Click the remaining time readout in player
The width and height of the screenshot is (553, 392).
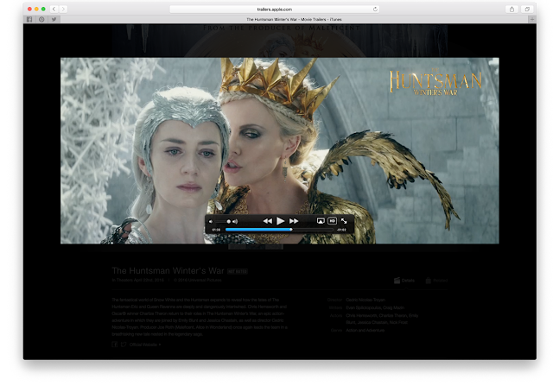point(341,230)
